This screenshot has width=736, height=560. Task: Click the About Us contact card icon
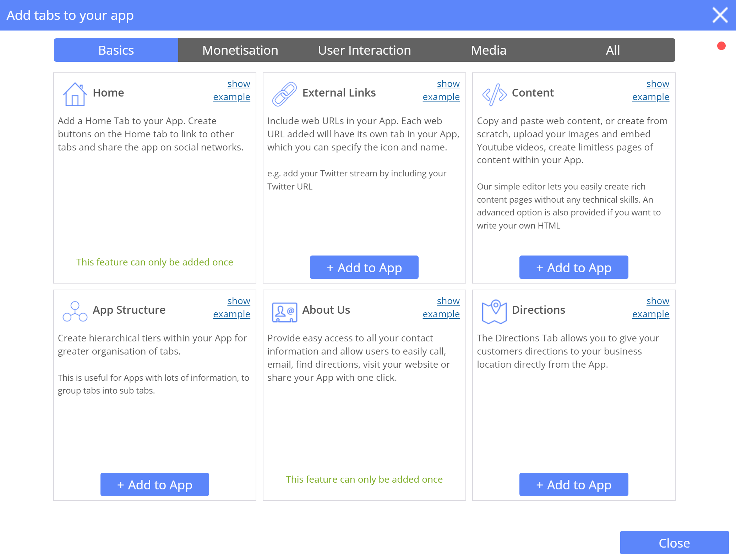point(284,312)
